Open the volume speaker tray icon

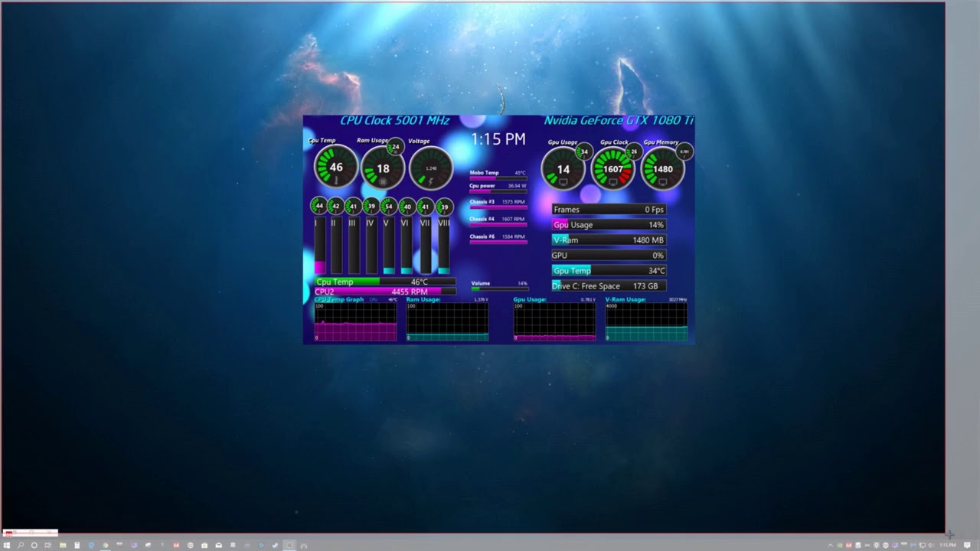point(931,546)
